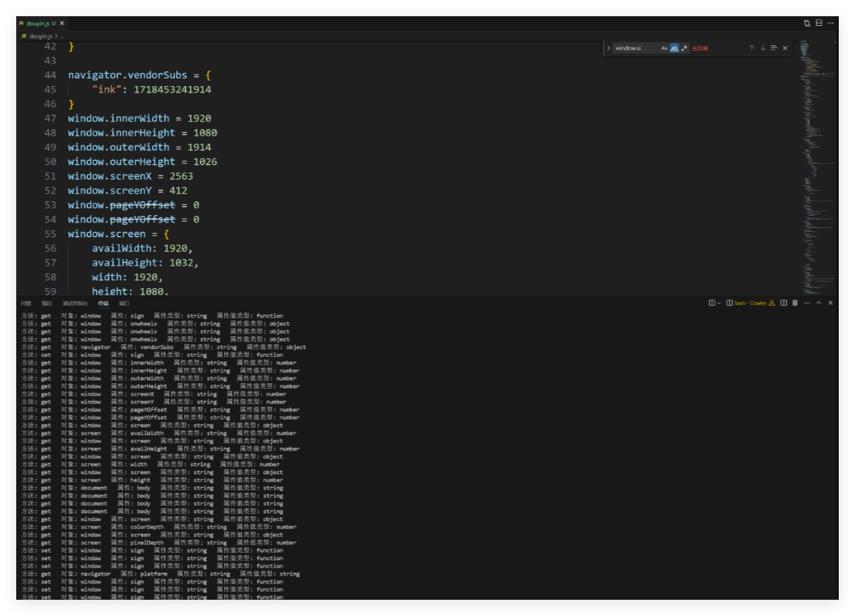Click line number 44 in the gutter

[50, 75]
